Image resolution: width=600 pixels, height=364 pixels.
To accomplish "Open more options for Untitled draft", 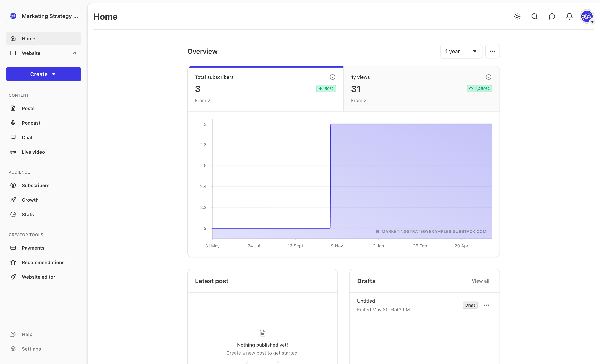I will pos(486,305).
